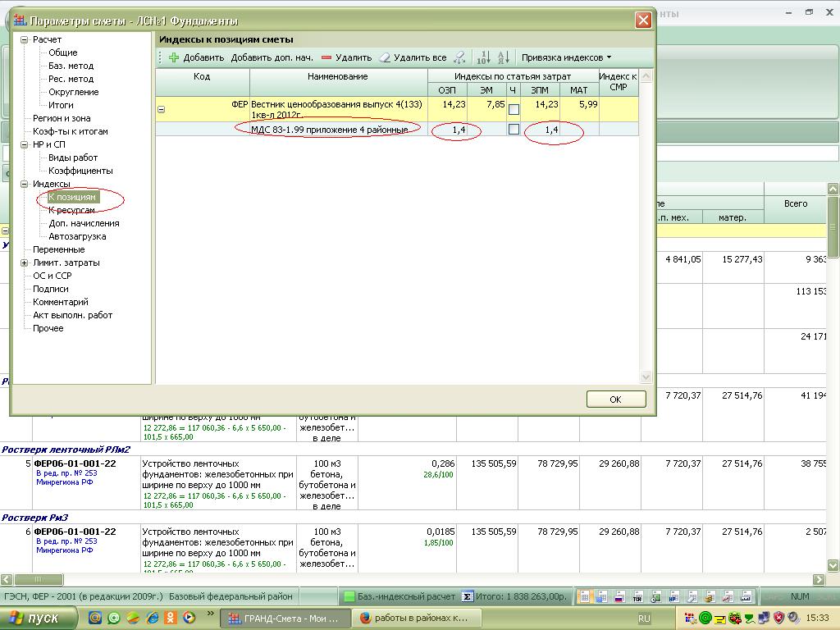The height and width of the screenshot is (630, 840).
Task: Click the red minus Удалить icon
Action: (x=326, y=57)
